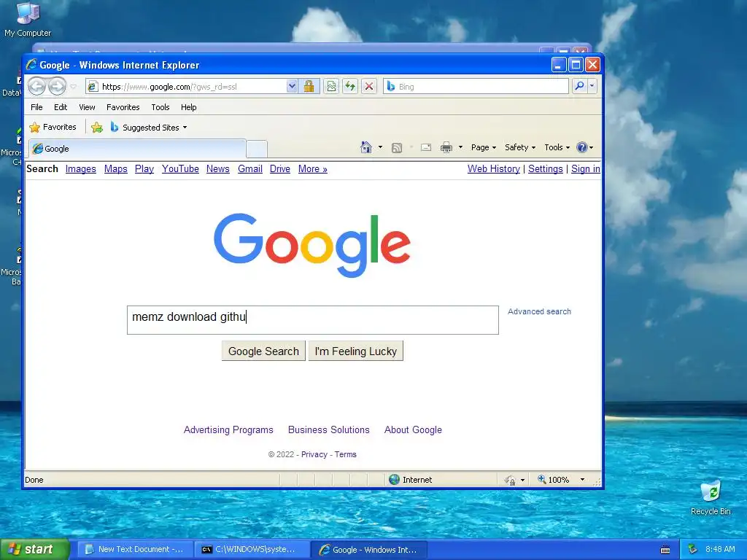
Task: Click the Google logo image
Action: coord(312,245)
